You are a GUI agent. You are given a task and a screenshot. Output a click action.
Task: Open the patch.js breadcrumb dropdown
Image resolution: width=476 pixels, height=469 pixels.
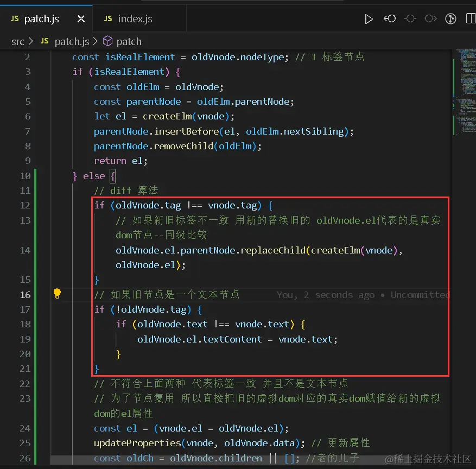[72, 42]
